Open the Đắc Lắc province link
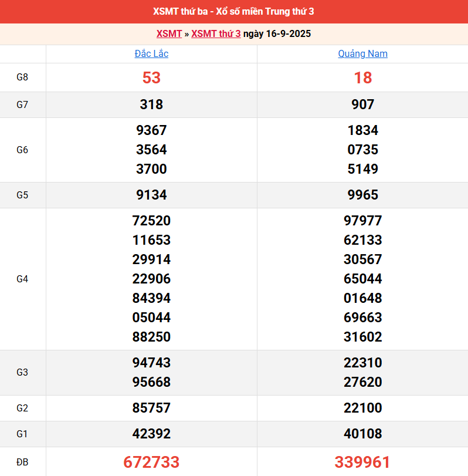This screenshot has height=476, width=468. click(x=151, y=54)
